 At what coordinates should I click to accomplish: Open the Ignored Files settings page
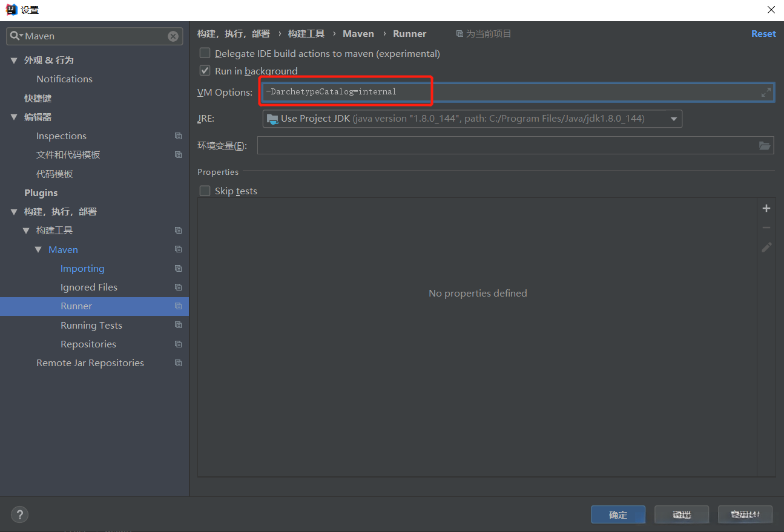click(x=89, y=287)
